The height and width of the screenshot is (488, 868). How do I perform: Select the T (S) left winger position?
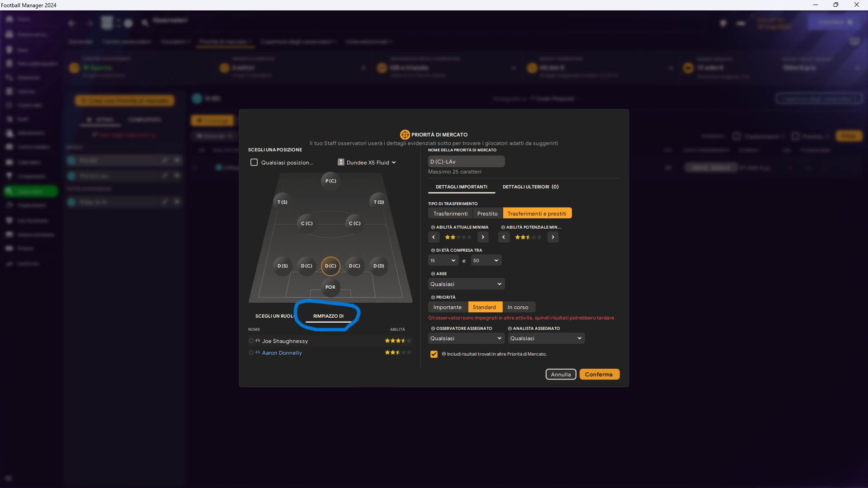[282, 202]
